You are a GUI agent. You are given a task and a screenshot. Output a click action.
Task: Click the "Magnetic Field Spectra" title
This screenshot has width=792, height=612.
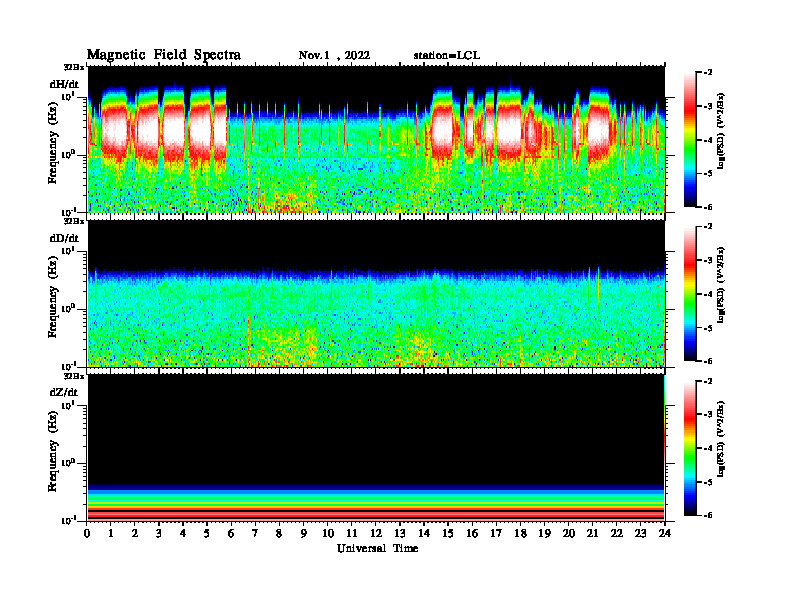pos(164,55)
